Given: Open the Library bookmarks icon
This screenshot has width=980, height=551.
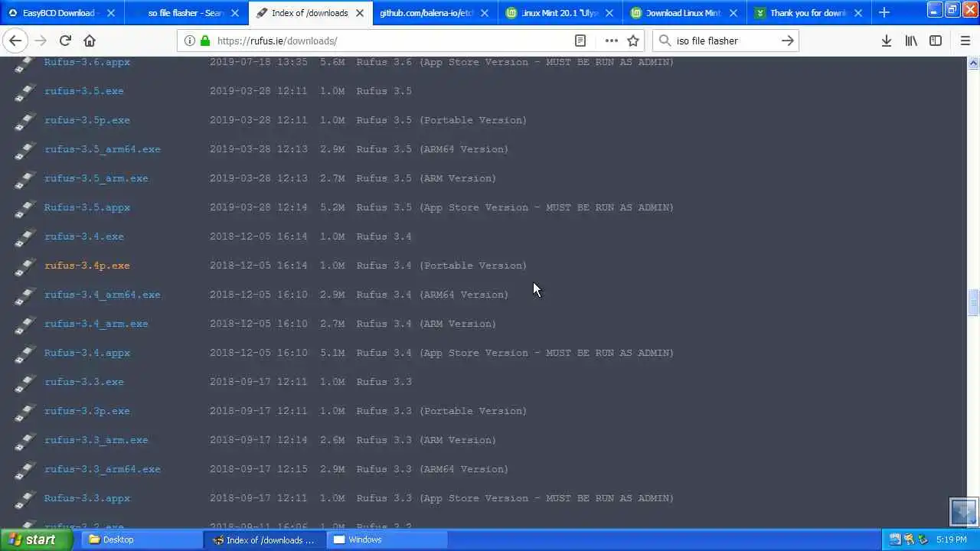Looking at the screenshot, I should coord(911,41).
